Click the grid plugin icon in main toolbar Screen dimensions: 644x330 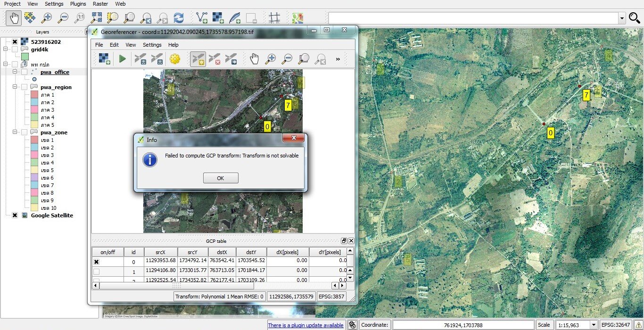274,18
